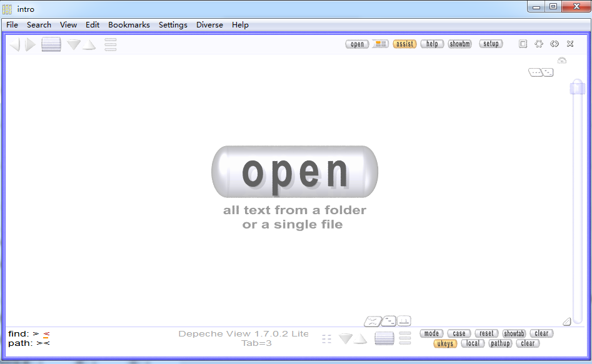
Task: Click the double angle brackets icon
Action: tap(554, 44)
